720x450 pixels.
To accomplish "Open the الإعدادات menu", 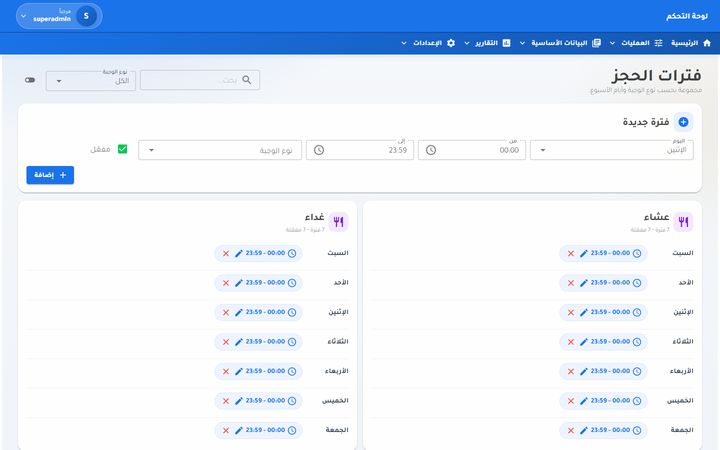I will pyautogui.click(x=428, y=43).
